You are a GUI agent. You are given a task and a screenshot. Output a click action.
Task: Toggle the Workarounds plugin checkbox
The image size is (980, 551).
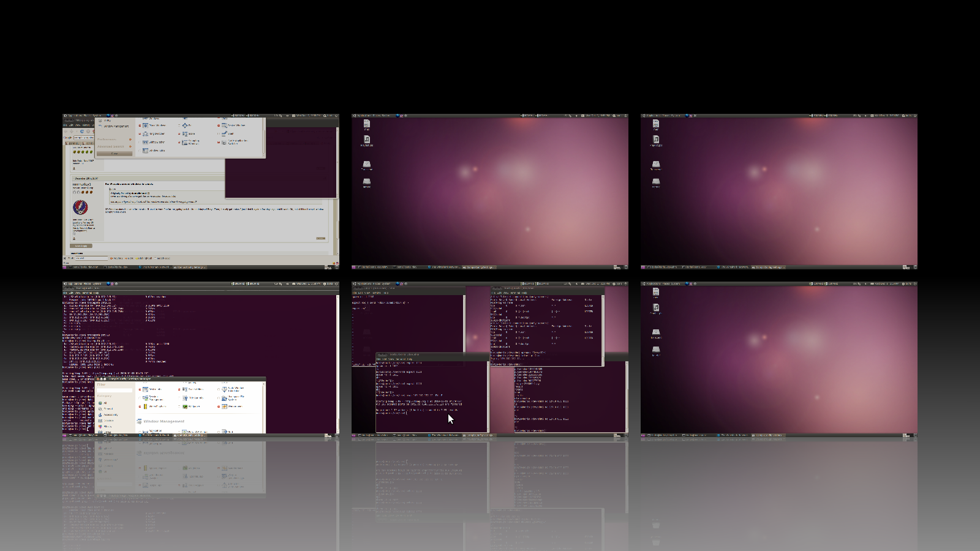(x=219, y=407)
